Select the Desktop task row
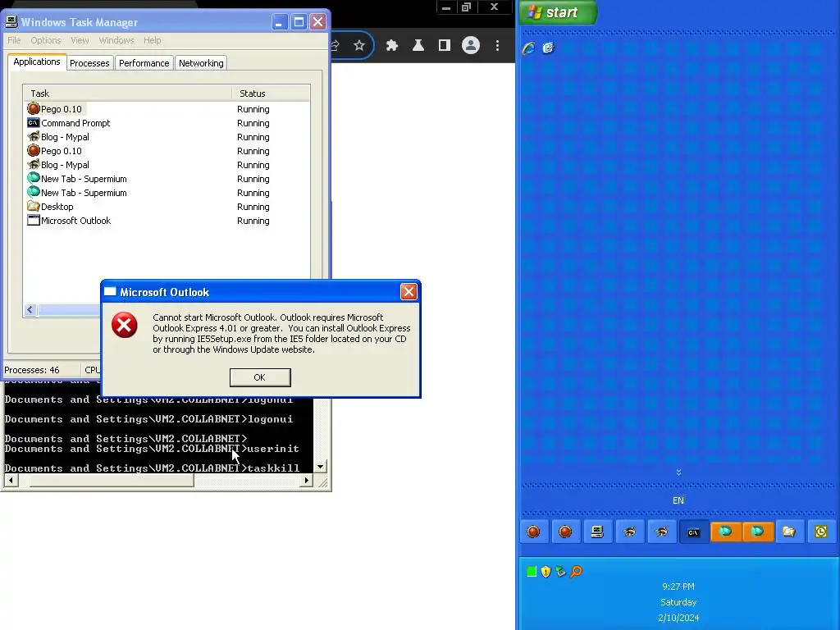 167,206
